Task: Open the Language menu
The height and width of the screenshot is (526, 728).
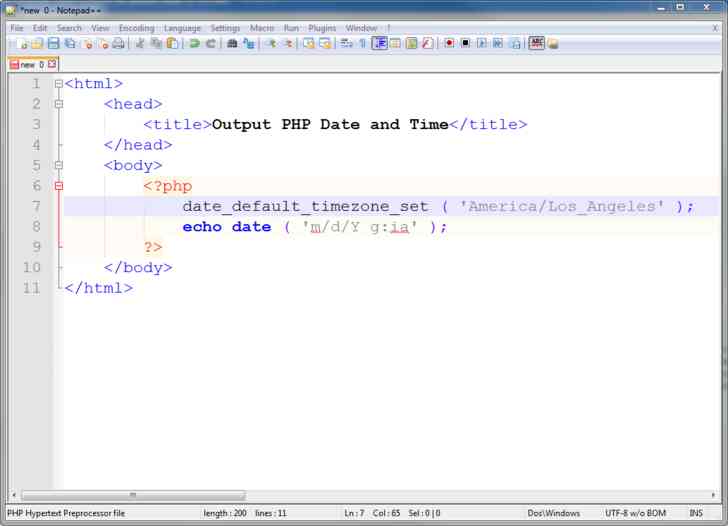Action: [182, 28]
